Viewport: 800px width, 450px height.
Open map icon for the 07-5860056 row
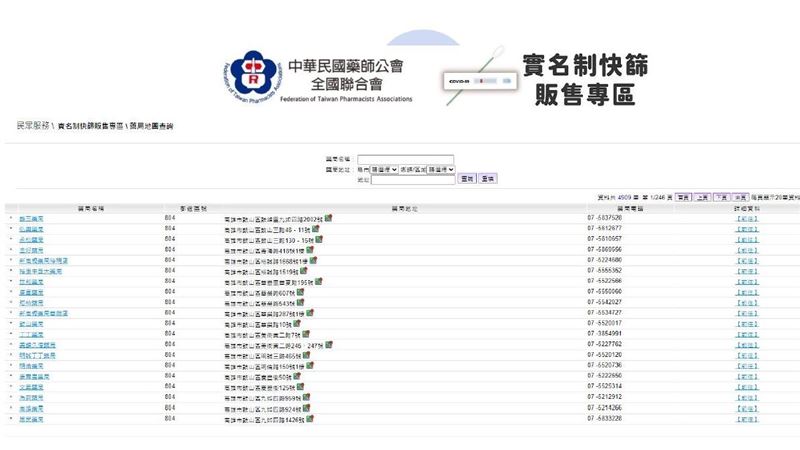(309, 250)
